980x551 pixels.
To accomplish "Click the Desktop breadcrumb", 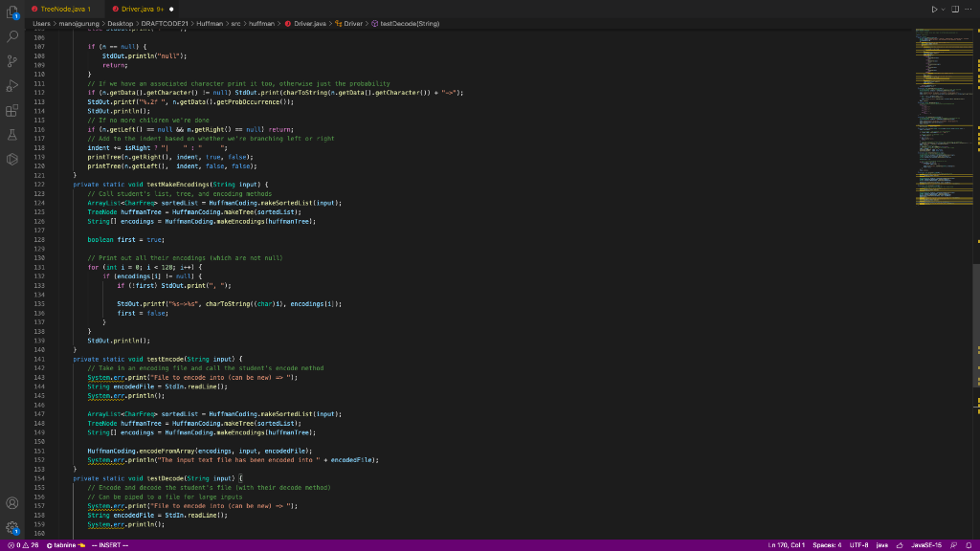I will coord(120,24).
